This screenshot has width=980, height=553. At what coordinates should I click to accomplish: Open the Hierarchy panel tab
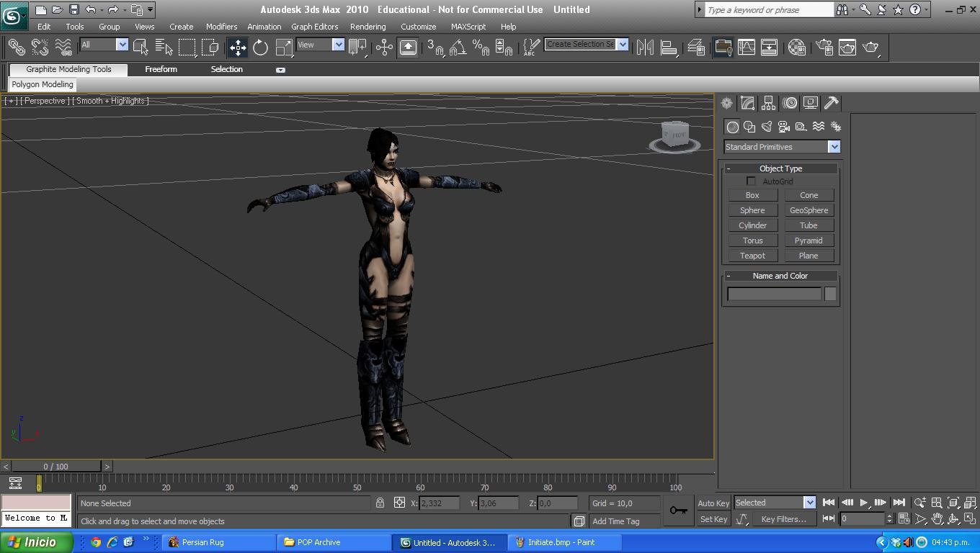(x=768, y=103)
